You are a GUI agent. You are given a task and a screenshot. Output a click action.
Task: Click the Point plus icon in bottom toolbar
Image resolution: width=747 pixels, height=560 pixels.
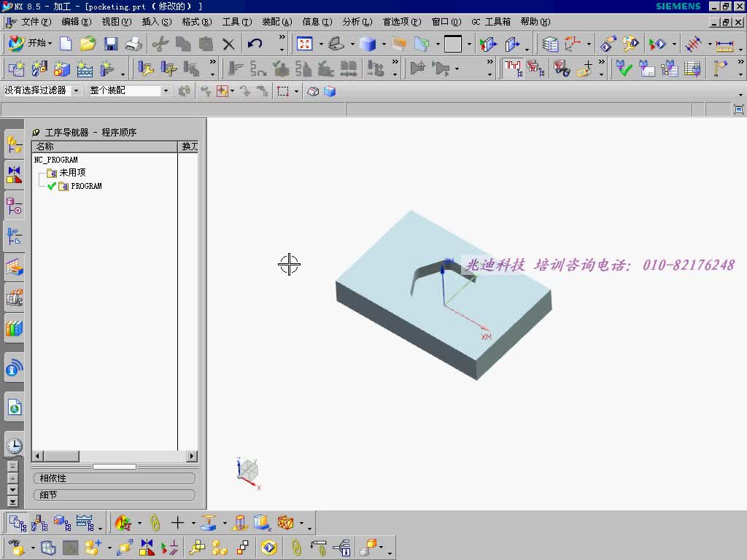[x=178, y=523]
